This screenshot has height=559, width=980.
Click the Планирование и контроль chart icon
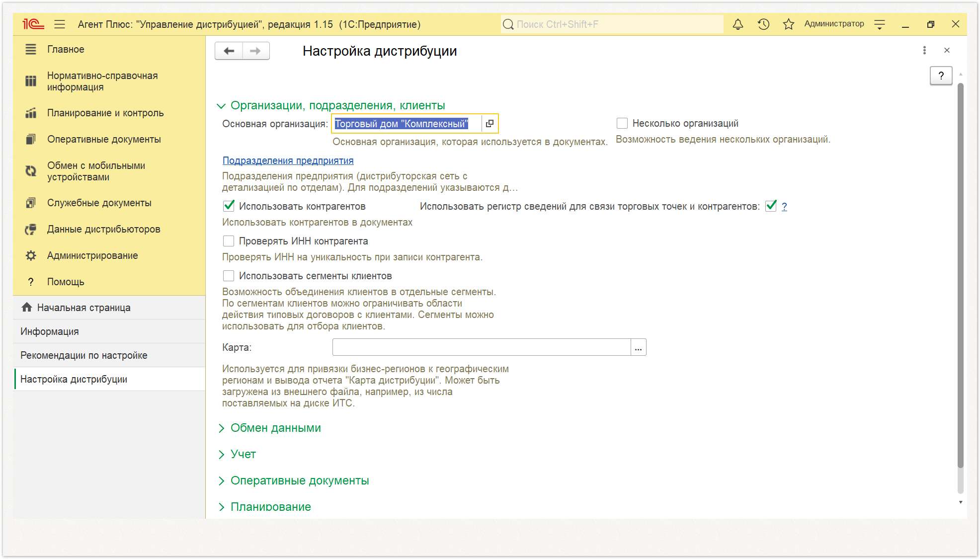31,113
